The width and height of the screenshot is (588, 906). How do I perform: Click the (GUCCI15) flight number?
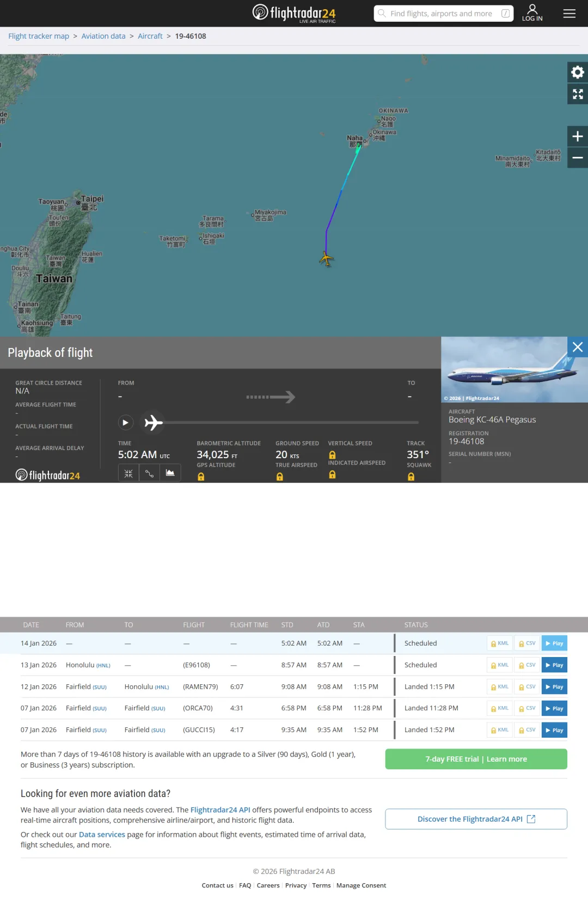tap(199, 730)
